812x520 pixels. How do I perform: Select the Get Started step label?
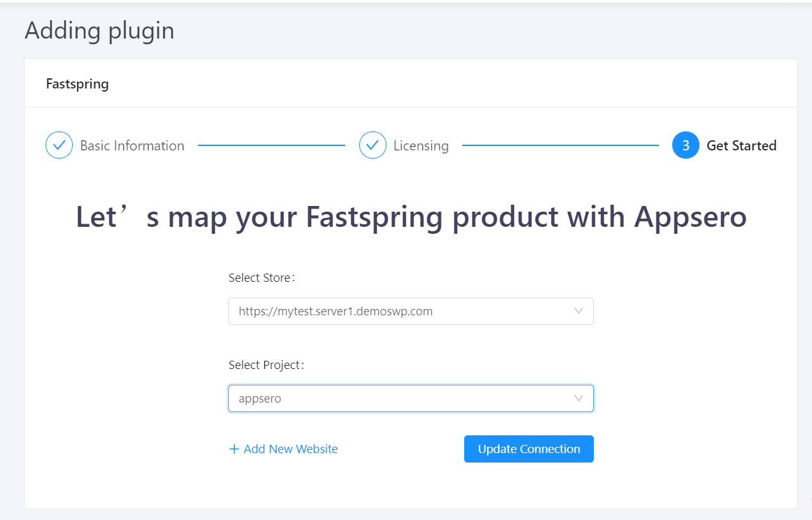[x=742, y=145]
